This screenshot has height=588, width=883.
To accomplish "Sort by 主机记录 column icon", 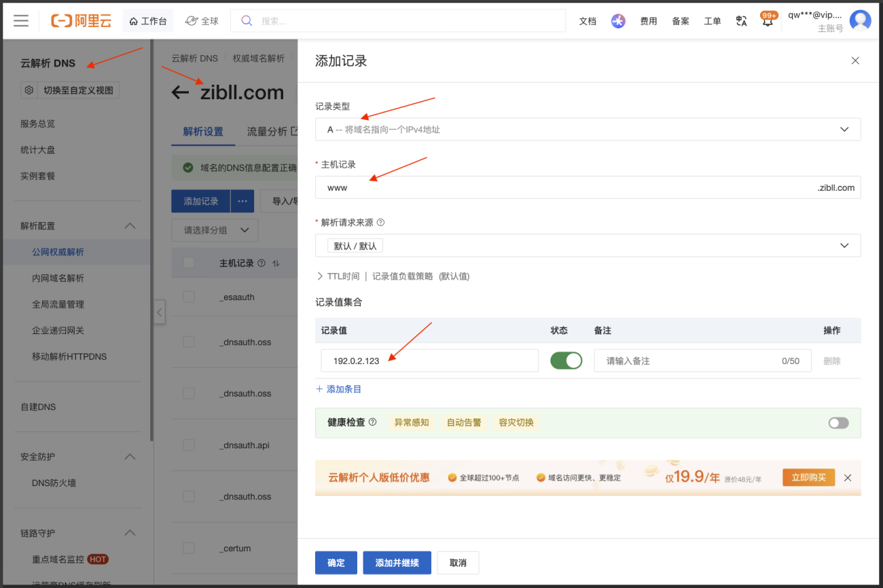I will tap(276, 263).
